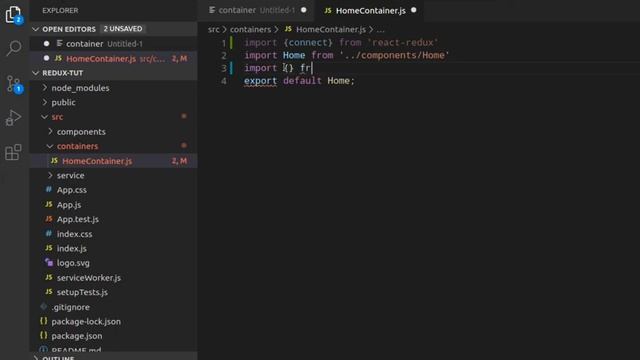The height and width of the screenshot is (360, 640).
Task: Open the Search view icon
Action: pos(13,48)
